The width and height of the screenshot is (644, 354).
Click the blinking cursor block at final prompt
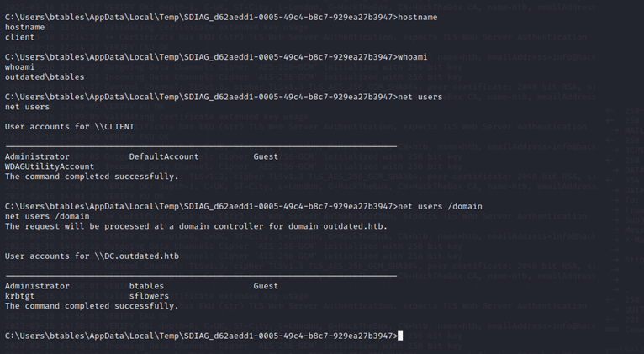(400, 336)
